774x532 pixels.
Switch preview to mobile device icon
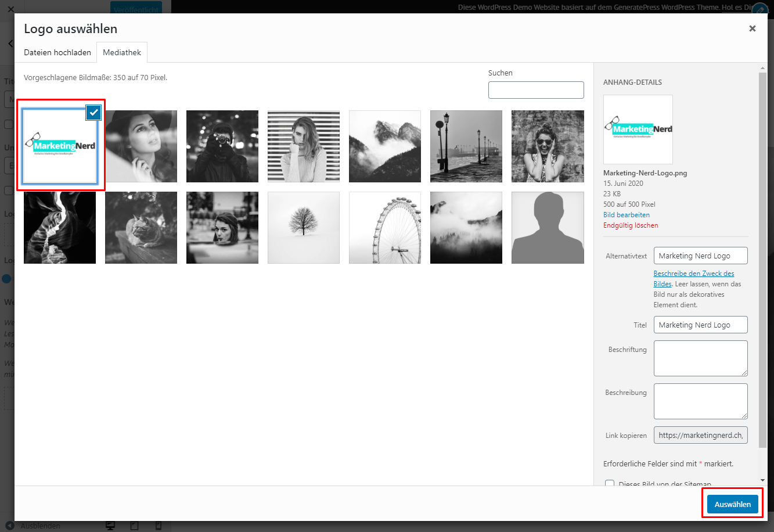[x=158, y=526]
